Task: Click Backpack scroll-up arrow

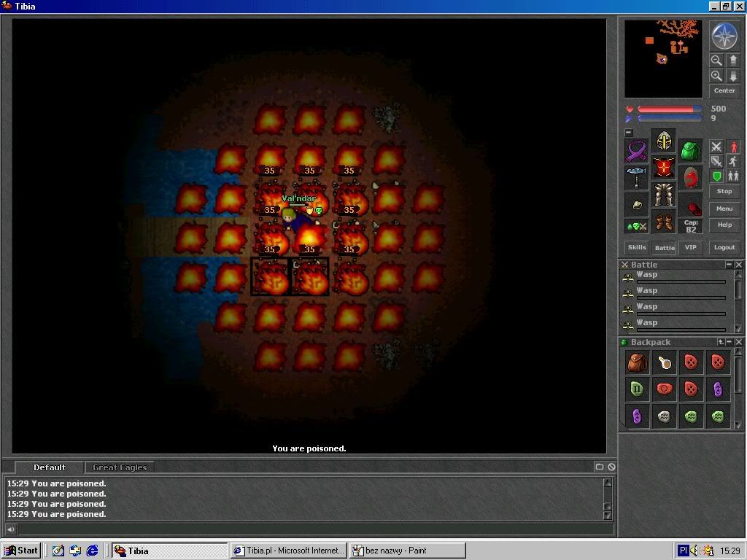Action: 738,352
